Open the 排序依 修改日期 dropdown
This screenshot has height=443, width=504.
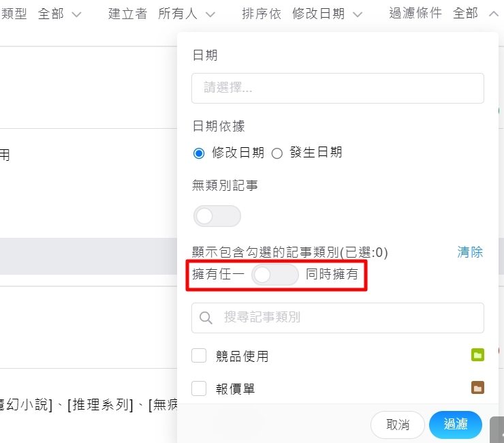coord(327,14)
